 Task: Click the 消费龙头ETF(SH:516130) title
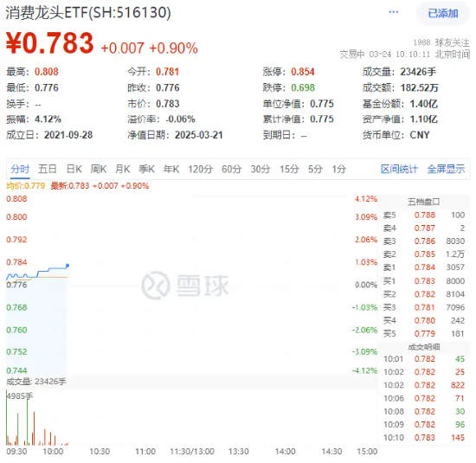tap(88, 13)
